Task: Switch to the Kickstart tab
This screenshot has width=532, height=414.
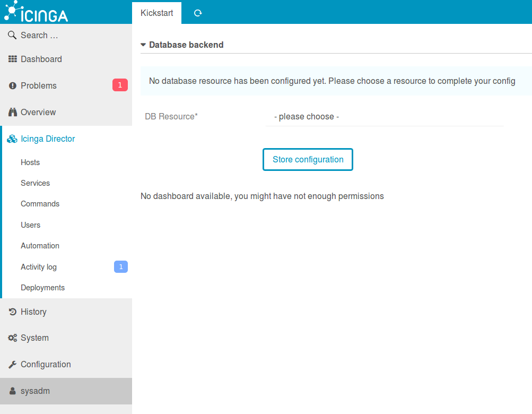Action: click(x=157, y=13)
